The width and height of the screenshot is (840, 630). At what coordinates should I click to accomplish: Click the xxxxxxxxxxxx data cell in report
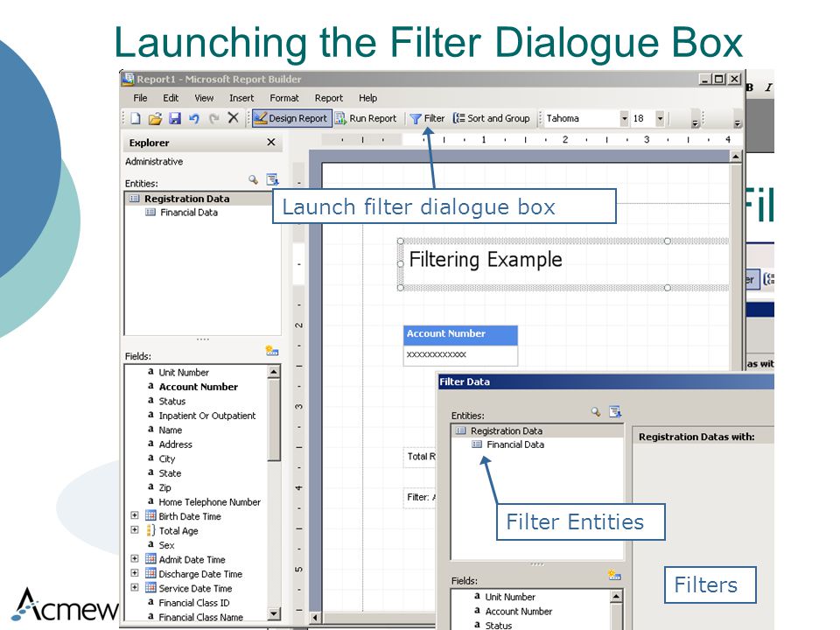point(460,354)
